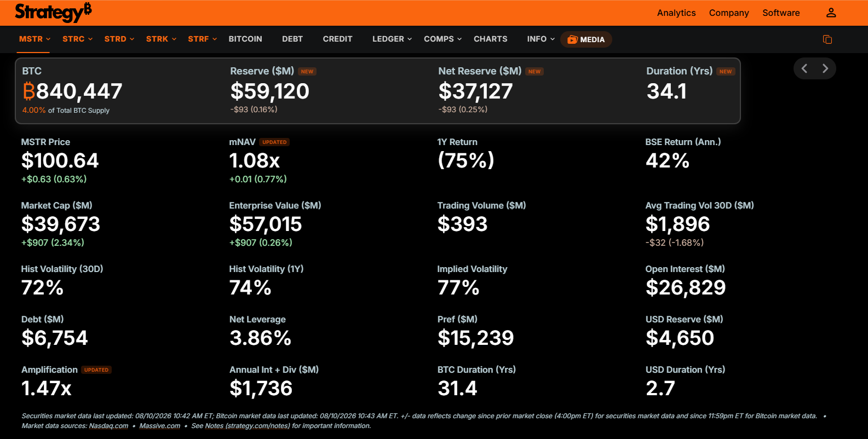This screenshot has height=439, width=868.
Task: Click the BTC Duration value 31.4
Action: (457, 389)
